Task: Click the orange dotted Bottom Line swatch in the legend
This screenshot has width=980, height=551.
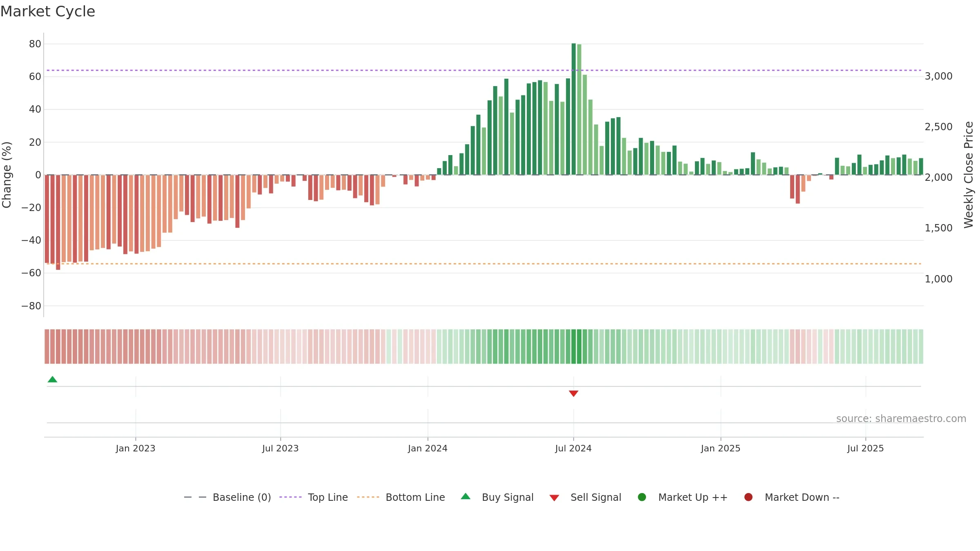Action: tap(368, 497)
